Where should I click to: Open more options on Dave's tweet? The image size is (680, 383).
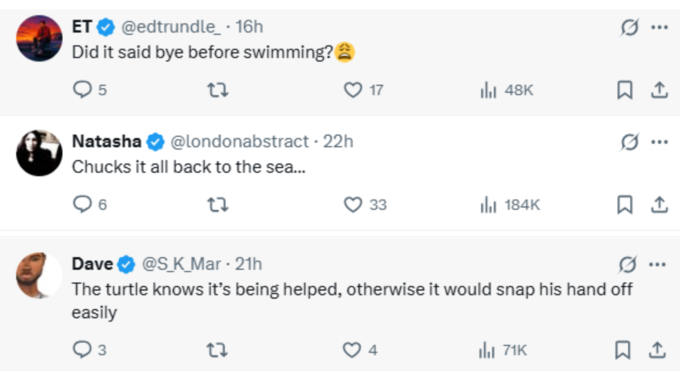pyautogui.click(x=657, y=264)
